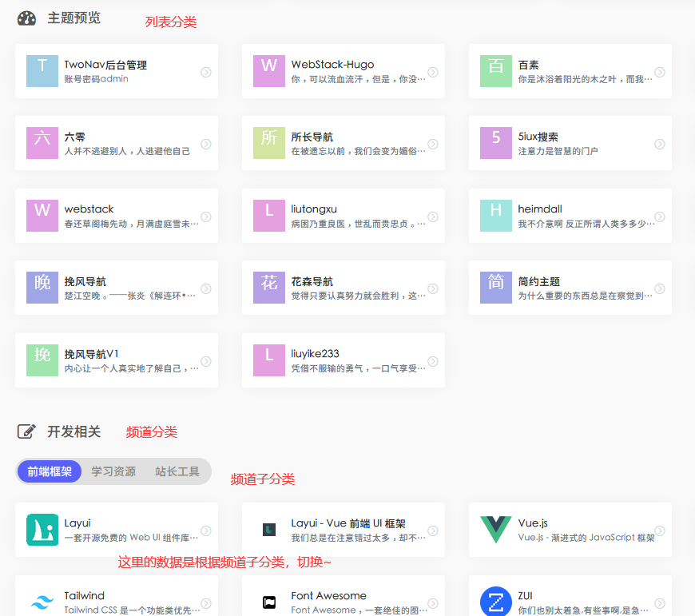Click the description 人并不逃避别人，人逃避他自己
The image size is (695, 616).
click(x=127, y=151)
